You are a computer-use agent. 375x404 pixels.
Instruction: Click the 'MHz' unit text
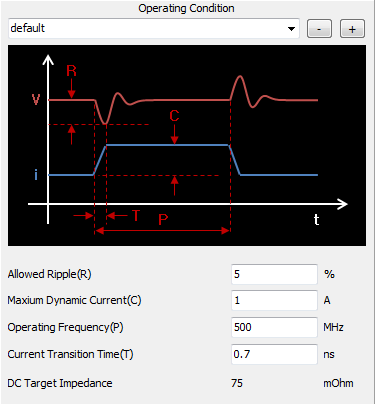coord(333,327)
